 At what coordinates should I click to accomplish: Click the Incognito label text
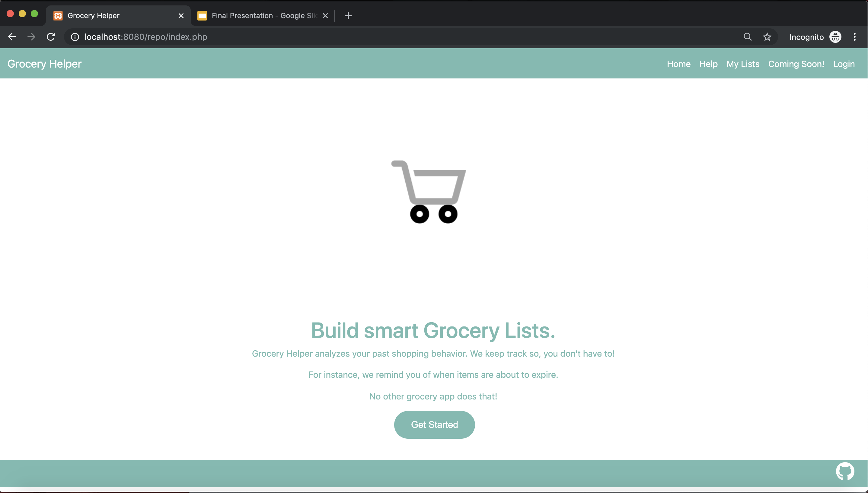click(x=806, y=37)
